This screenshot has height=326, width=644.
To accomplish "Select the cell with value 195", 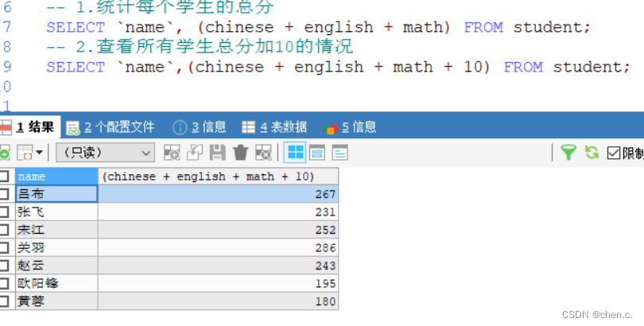I will point(218,283).
